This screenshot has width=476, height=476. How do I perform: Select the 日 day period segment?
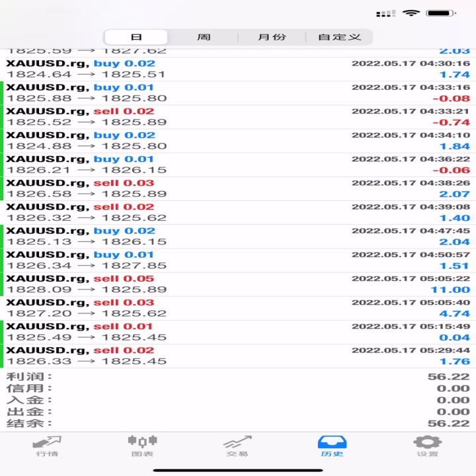(x=136, y=37)
